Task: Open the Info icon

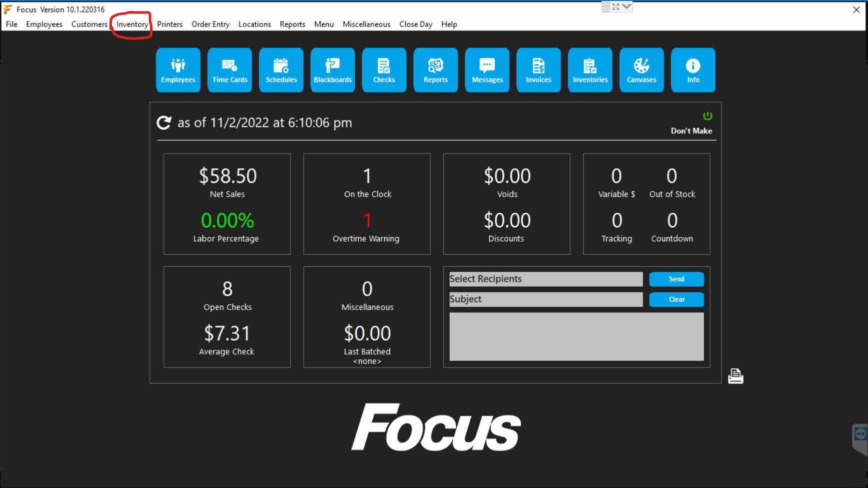Action: tap(693, 70)
